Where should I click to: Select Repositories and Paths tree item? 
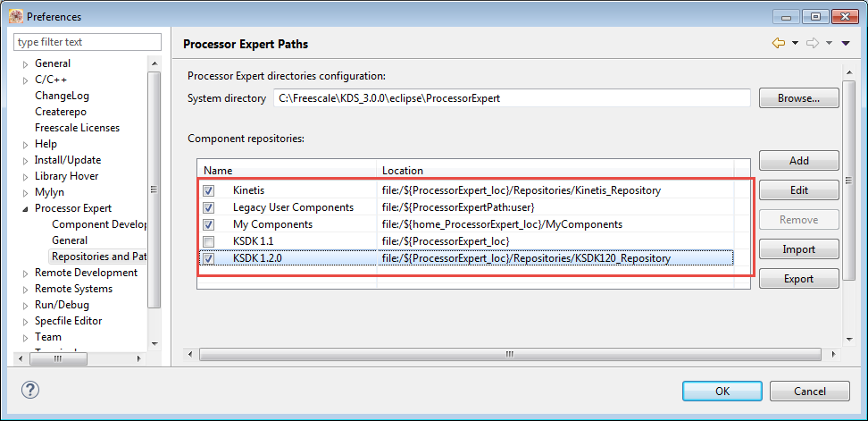[x=98, y=257]
